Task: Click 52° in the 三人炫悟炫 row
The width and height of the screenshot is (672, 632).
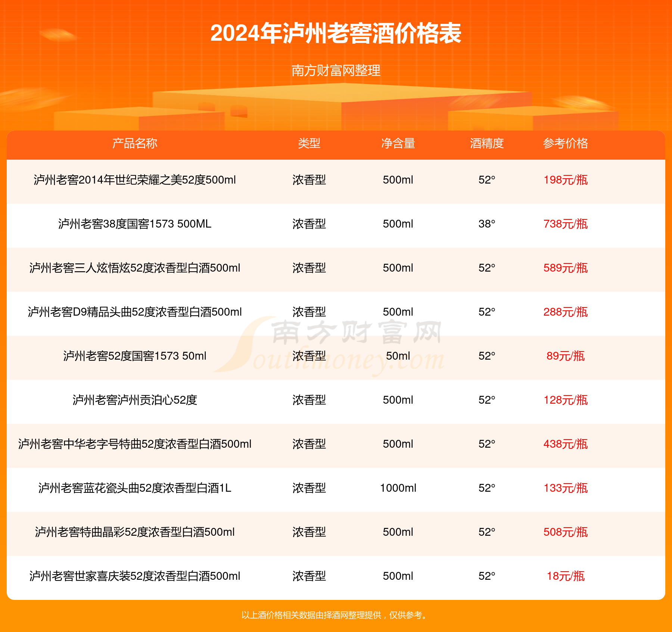Action: pos(487,268)
